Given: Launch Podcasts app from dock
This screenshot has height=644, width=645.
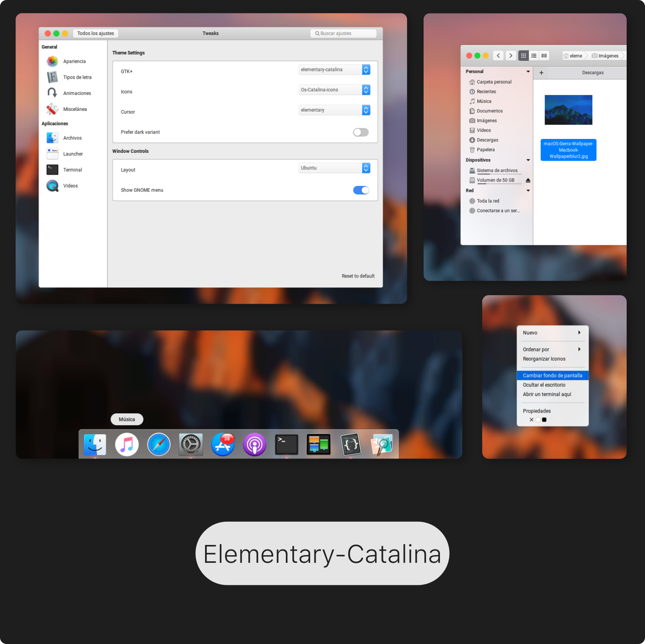Looking at the screenshot, I should (254, 444).
